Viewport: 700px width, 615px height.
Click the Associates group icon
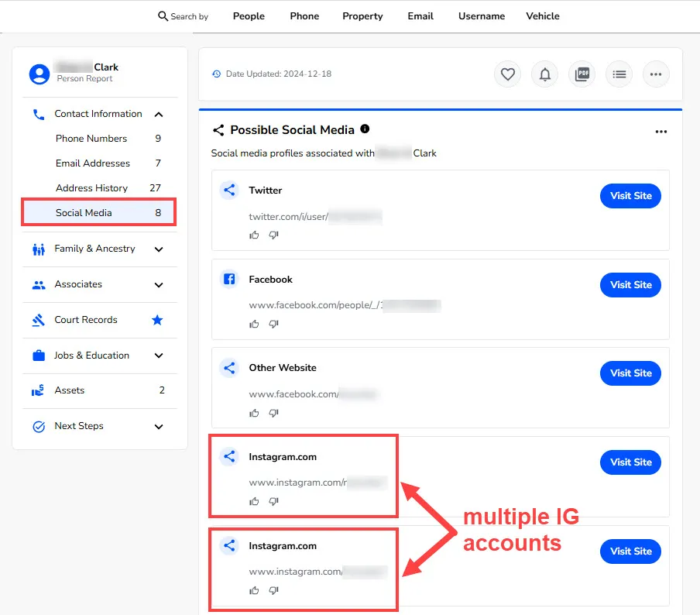39,285
